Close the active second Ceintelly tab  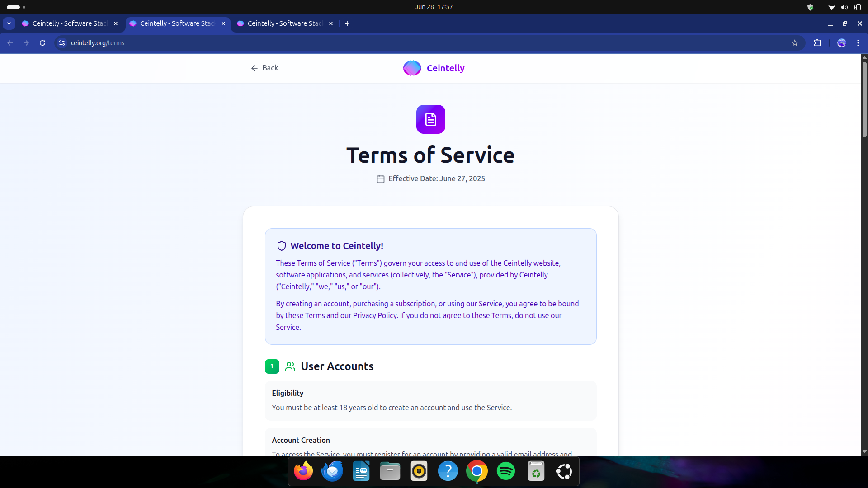(223, 23)
